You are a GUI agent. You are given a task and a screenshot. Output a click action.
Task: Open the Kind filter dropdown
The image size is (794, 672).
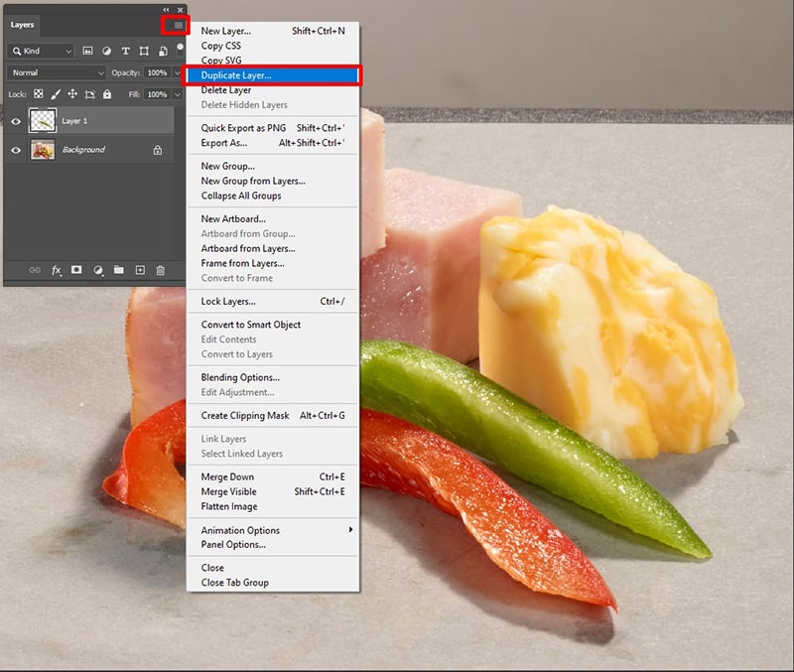click(38, 51)
